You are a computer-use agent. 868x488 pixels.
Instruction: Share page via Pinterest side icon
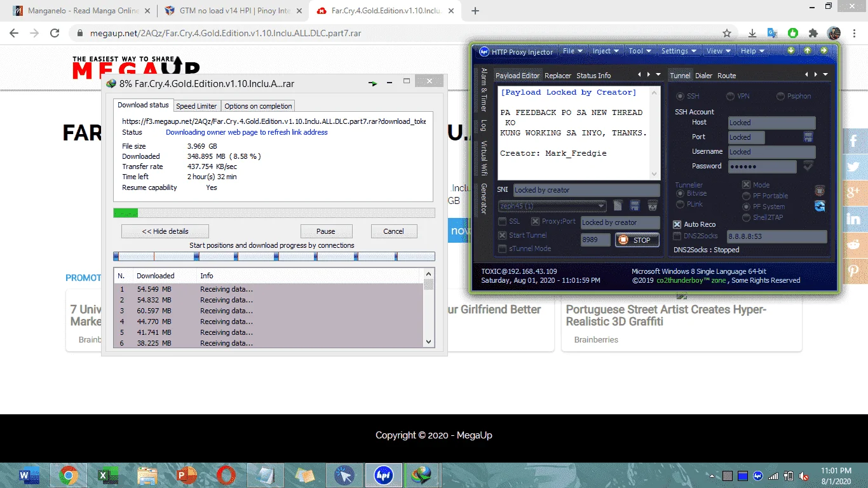click(855, 271)
